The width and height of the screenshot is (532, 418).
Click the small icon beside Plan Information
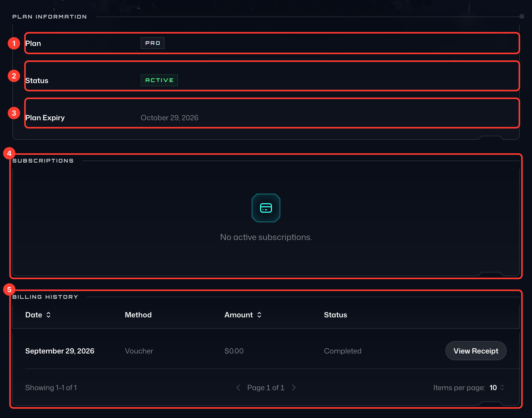coord(522,17)
